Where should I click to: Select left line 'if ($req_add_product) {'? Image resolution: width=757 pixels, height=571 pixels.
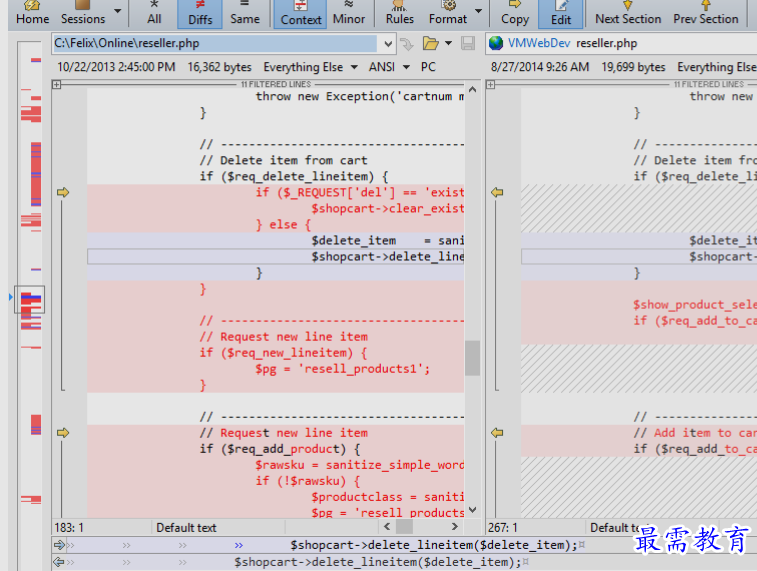(x=280, y=449)
